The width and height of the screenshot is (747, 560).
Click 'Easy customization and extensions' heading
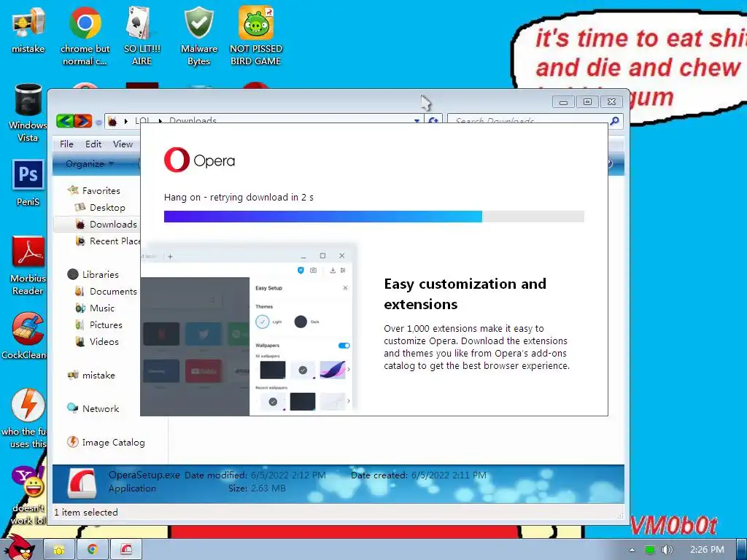pyautogui.click(x=465, y=294)
